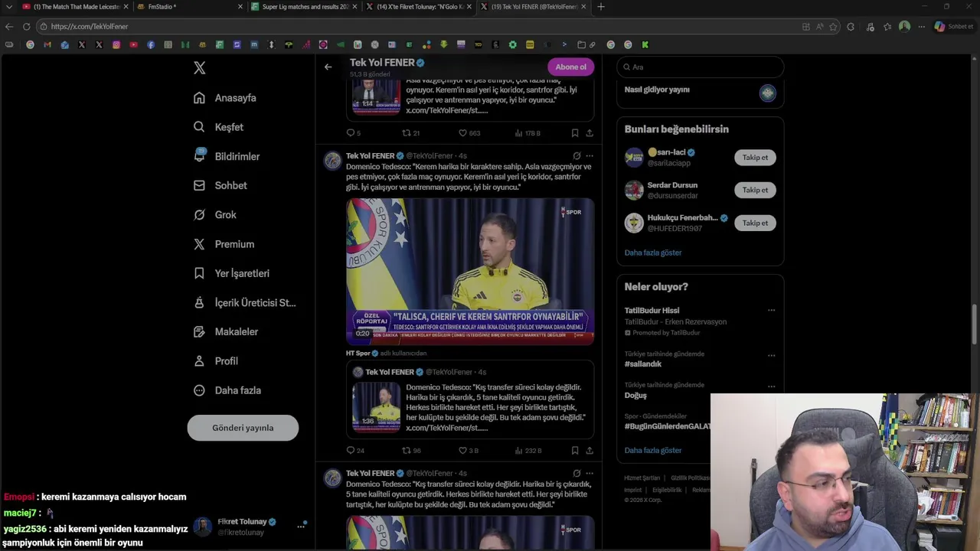980x551 pixels.
Task: Open the #sallandık trending topic
Action: click(x=643, y=364)
